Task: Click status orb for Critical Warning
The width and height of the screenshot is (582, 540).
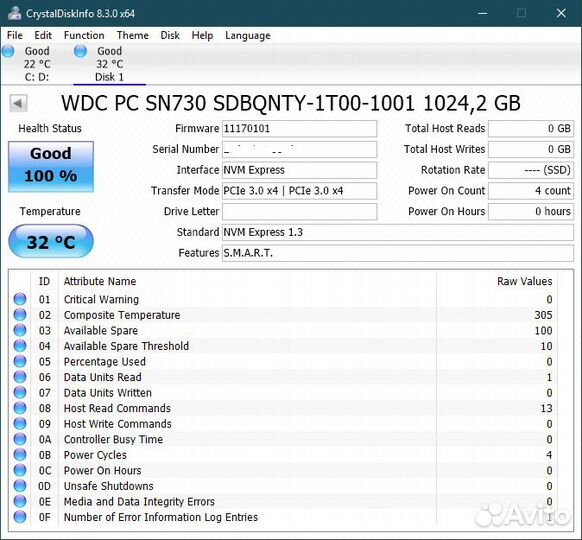Action: [20, 299]
